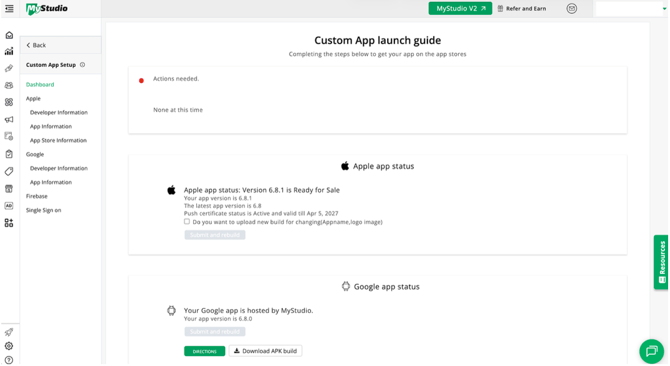Select Dashboard in the setup menu
Viewport: 670px width, 366px height.
point(40,85)
